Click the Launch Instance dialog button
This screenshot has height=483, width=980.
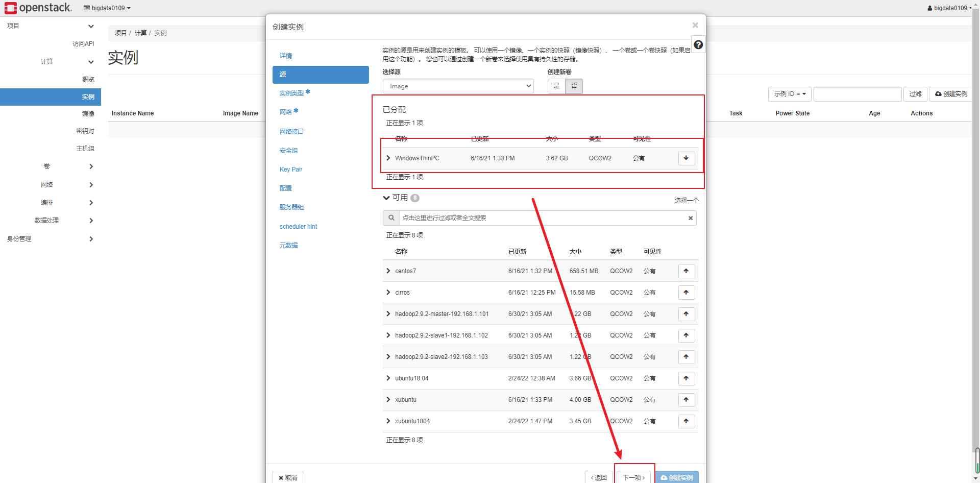tap(677, 477)
